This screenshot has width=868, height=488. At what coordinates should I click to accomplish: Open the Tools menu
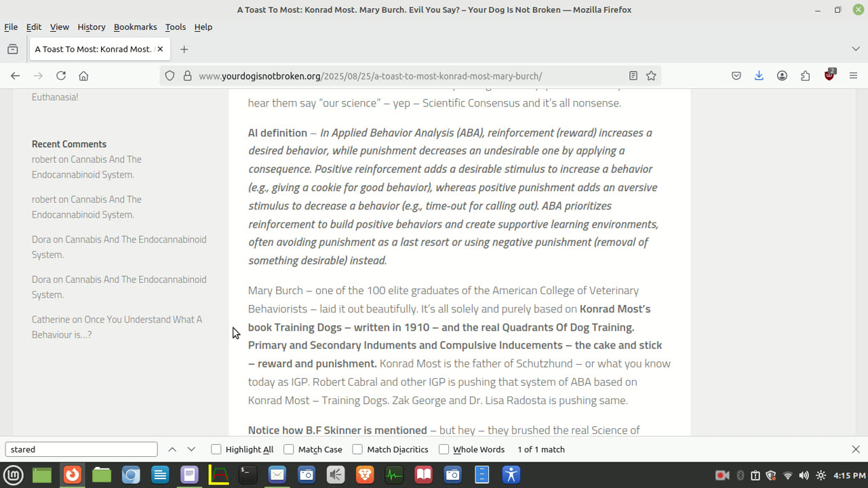[175, 27]
